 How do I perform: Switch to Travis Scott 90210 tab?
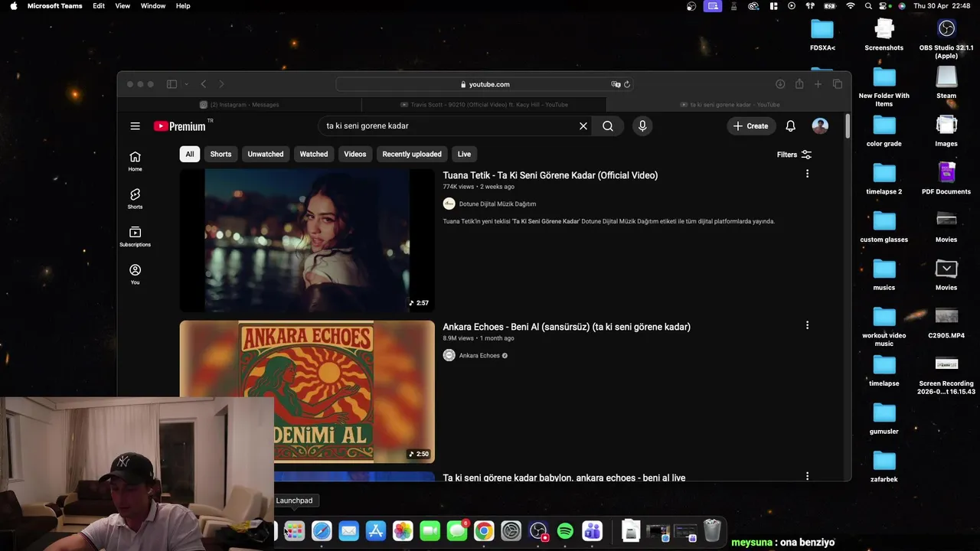(484, 105)
